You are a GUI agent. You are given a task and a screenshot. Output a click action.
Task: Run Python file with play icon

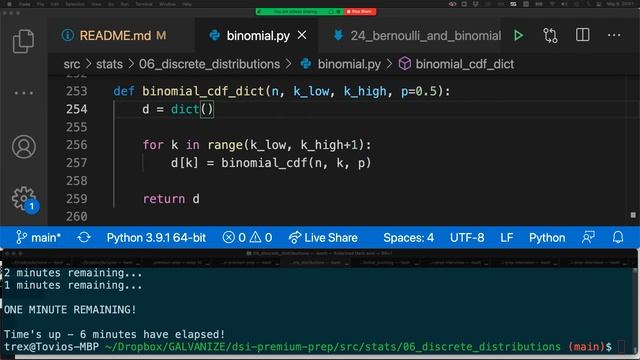pyautogui.click(x=518, y=36)
